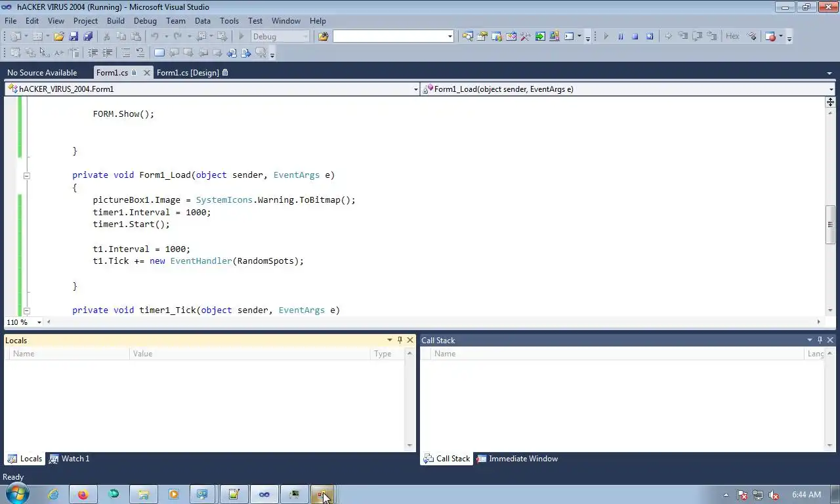
Task: Close the Call Stack panel
Action: 830,340
